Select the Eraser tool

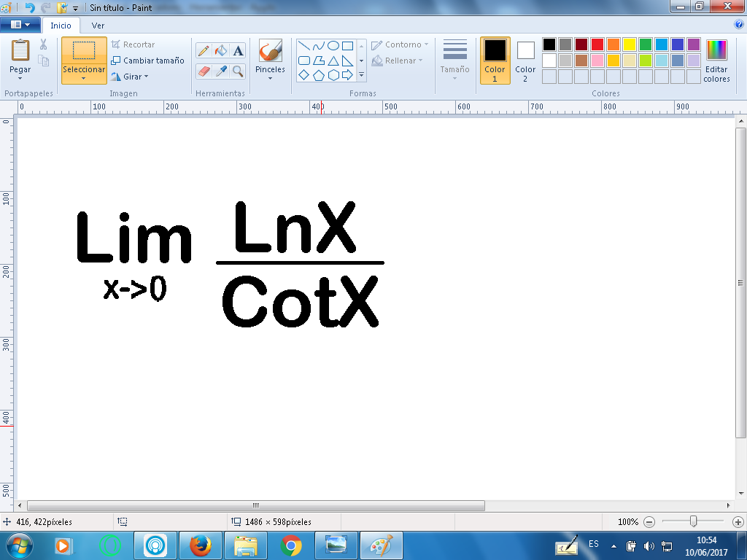point(204,71)
